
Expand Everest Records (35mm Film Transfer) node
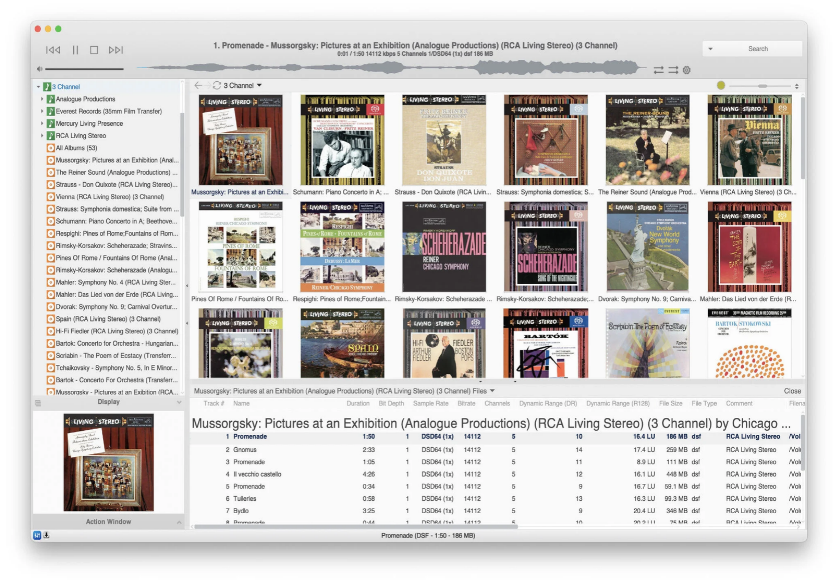[42, 111]
